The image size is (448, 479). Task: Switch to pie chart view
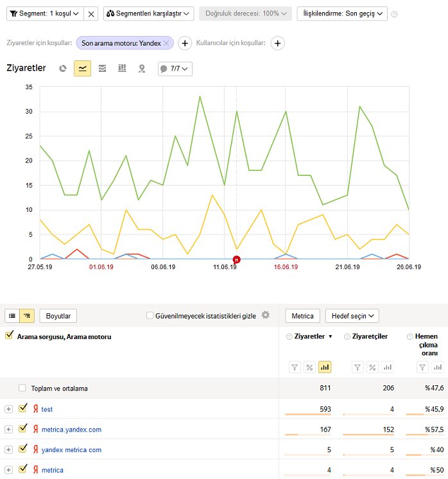coord(63,69)
